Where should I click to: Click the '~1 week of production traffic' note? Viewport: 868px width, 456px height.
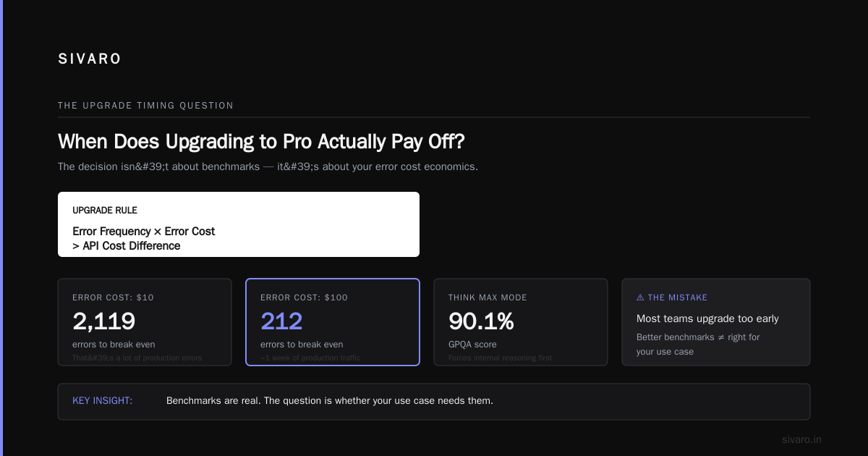click(310, 358)
